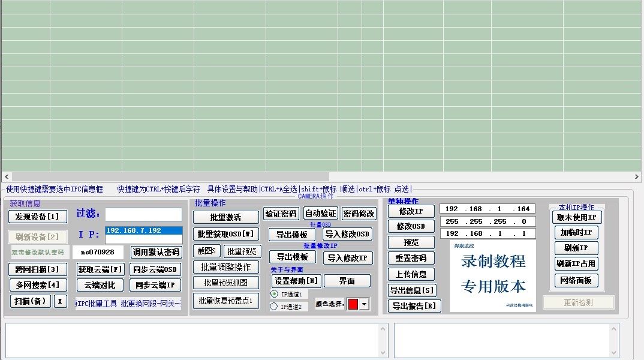
Task: Click the 验证密码 verify password button
Action: 281,214
